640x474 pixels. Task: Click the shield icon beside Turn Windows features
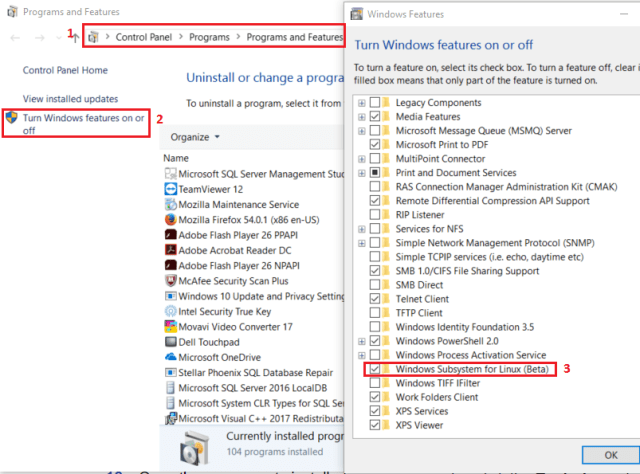click(11, 118)
